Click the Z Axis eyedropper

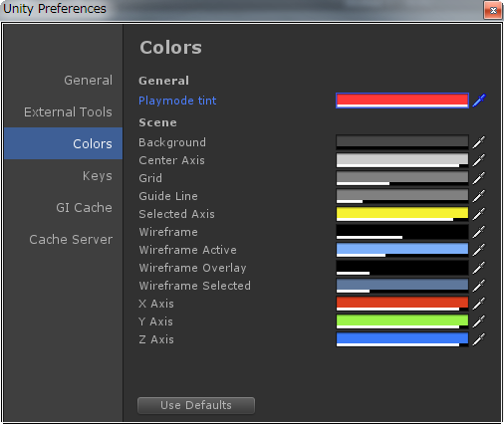(479, 339)
